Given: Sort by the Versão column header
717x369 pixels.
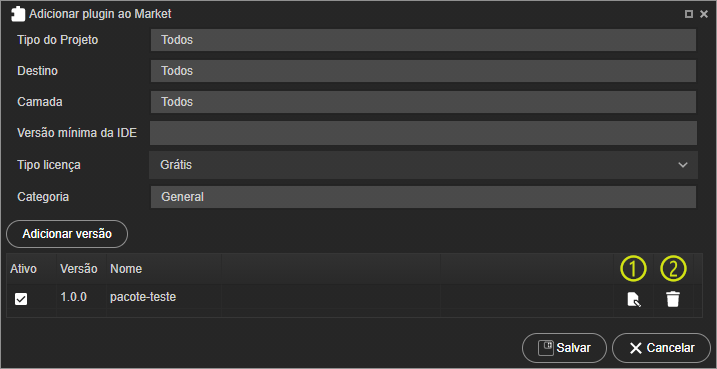Looking at the screenshot, I should click(x=81, y=269).
